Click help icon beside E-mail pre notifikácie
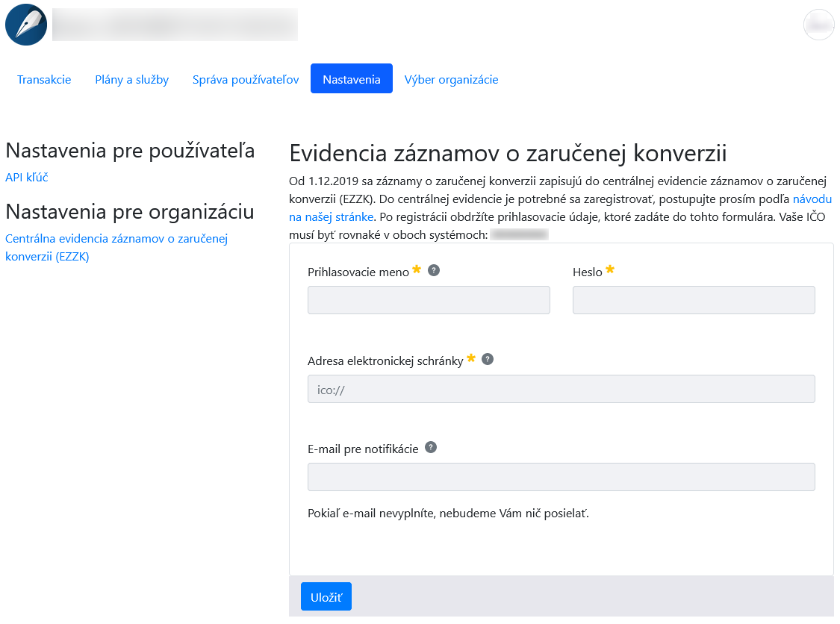 (431, 447)
